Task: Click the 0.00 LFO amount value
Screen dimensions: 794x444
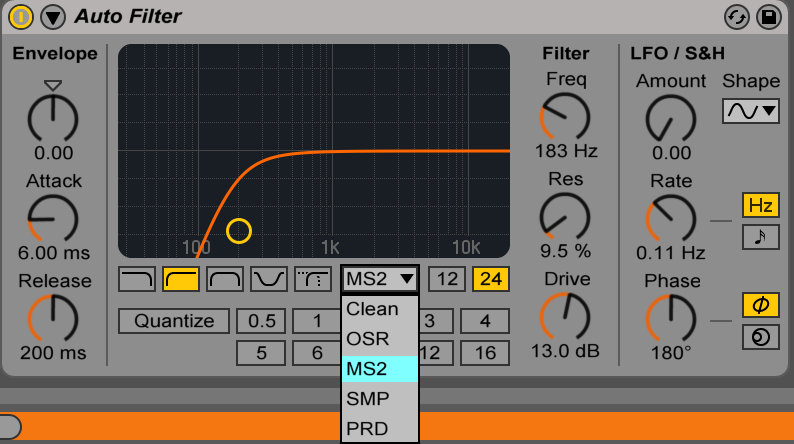Action: click(x=671, y=153)
